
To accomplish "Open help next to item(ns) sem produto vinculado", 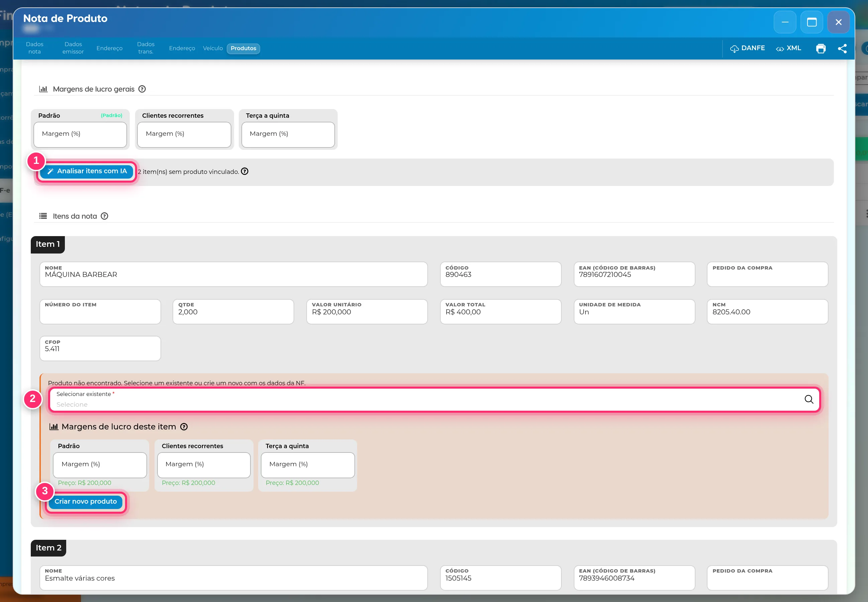I will pyautogui.click(x=244, y=171).
